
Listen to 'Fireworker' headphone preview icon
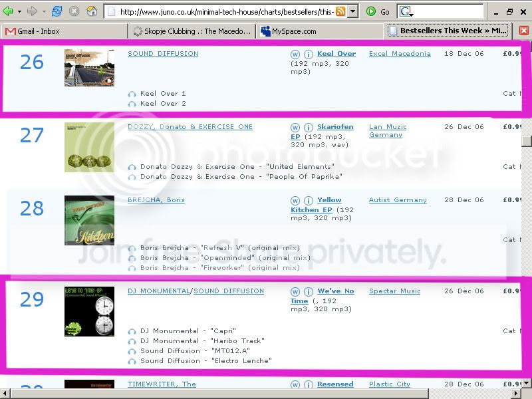coord(132,268)
